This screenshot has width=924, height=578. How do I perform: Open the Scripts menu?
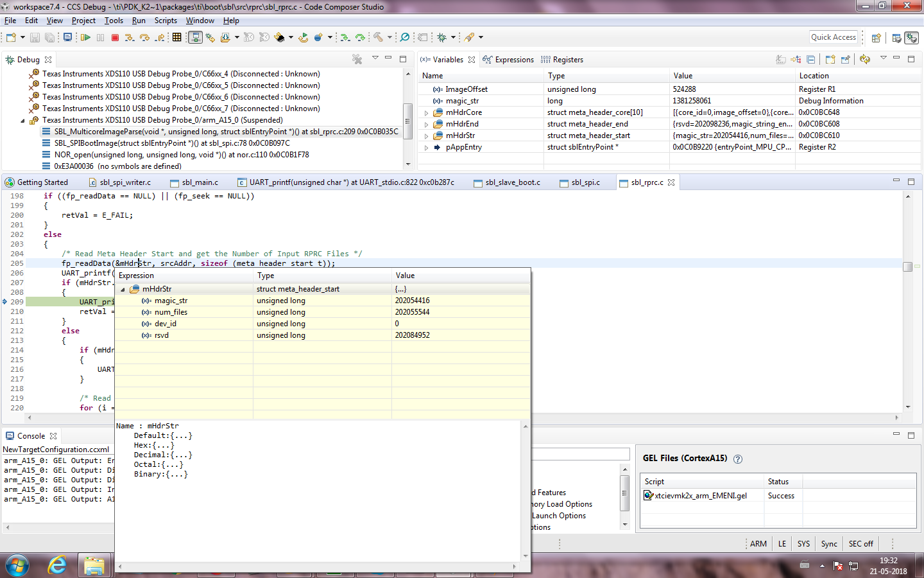pyautogui.click(x=166, y=21)
